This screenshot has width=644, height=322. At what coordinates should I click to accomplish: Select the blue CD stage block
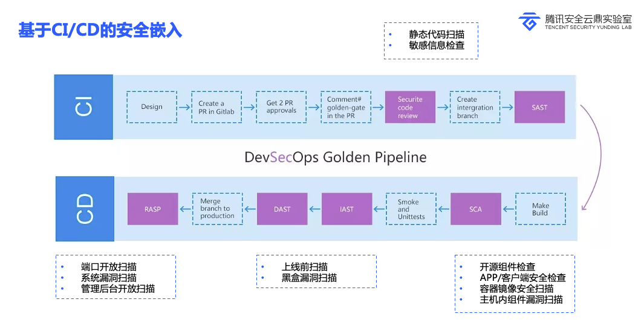pos(84,209)
